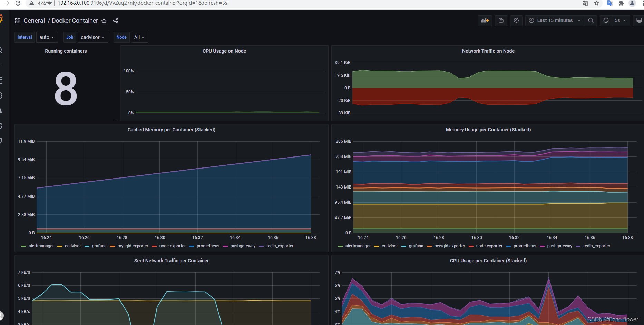Open CPU Usage per Container panel title menu
644x325 pixels.
coord(488,261)
